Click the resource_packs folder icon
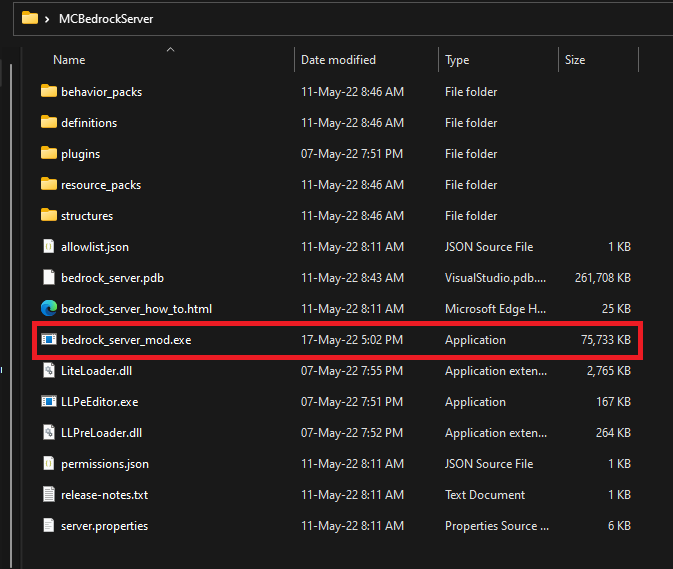673x569 pixels. pyautogui.click(x=49, y=185)
